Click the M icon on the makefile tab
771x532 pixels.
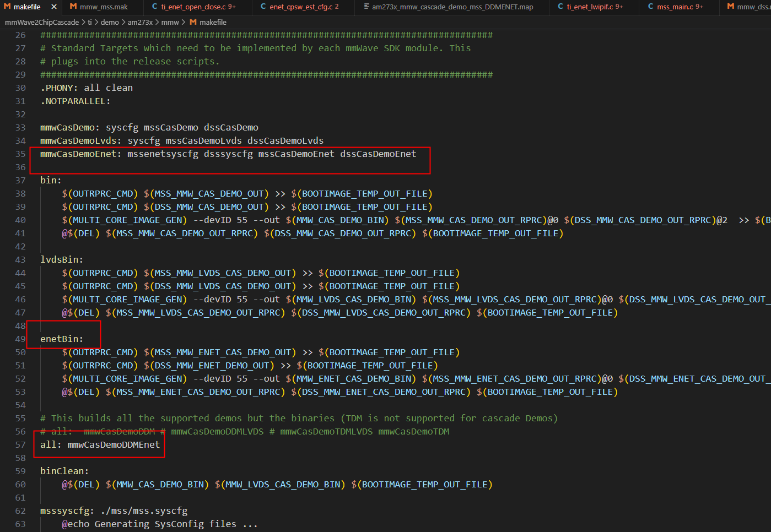(7, 7)
